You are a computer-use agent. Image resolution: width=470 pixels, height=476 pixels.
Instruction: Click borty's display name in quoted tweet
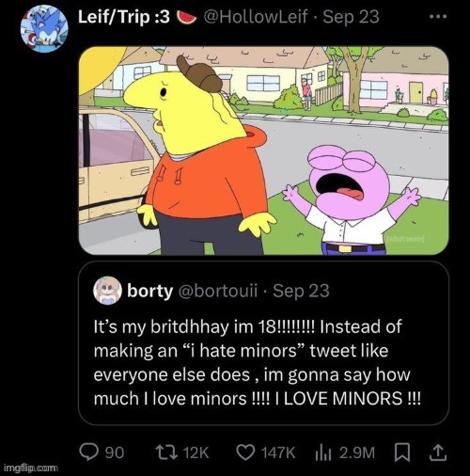point(149,291)
